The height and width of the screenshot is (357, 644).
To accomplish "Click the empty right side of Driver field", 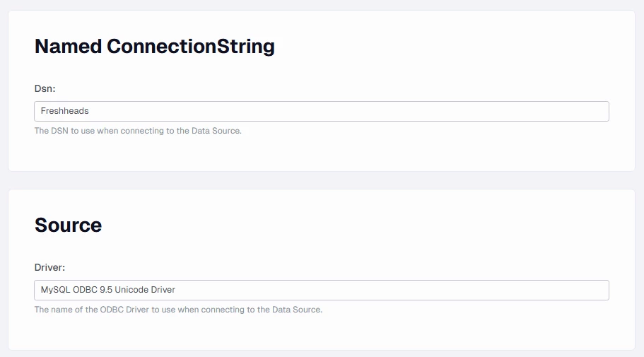I will (495, 290).
